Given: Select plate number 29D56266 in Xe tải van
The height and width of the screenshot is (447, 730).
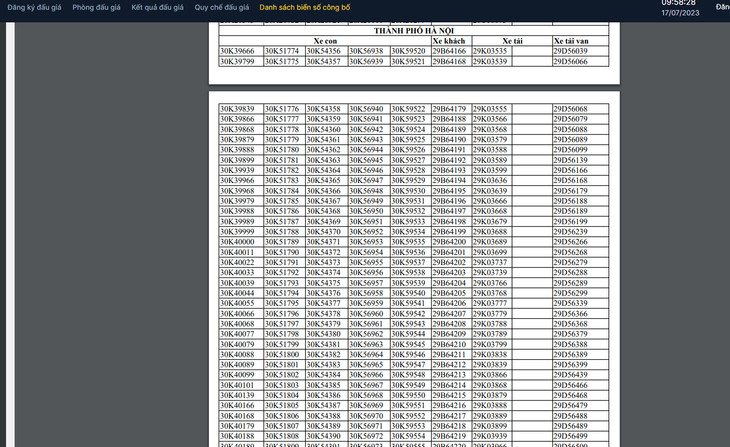Looking at the screenshot, I should click(570, 242).
